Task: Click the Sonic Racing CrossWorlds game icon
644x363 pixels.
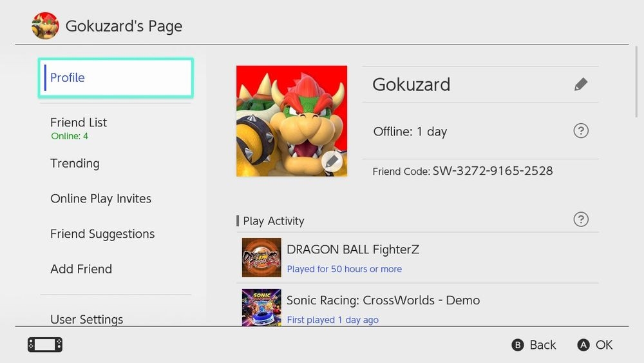Action: pyautogui.click(x=261, y=308)
